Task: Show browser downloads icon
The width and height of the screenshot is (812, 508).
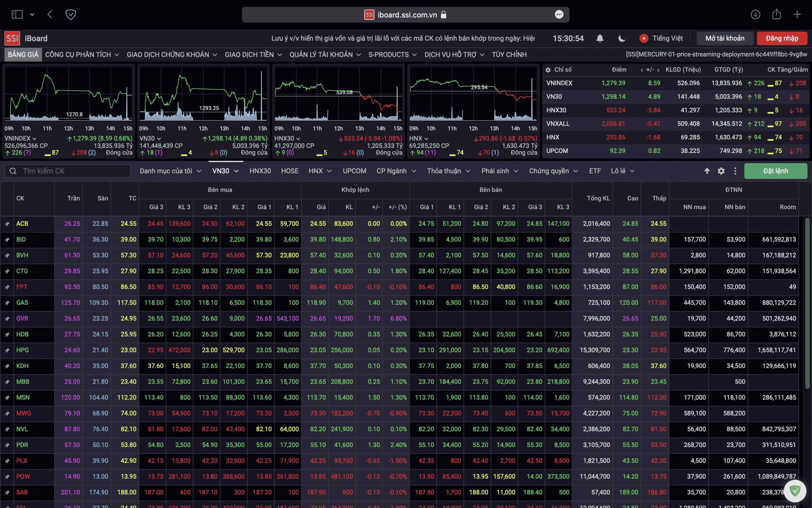Action: tap(755, 15)
